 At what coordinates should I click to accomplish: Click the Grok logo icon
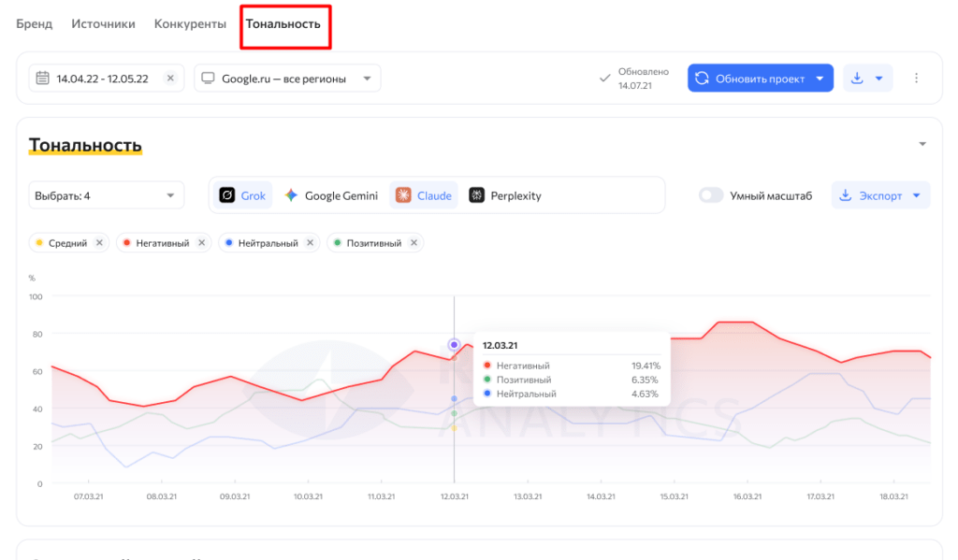(227, 195)
